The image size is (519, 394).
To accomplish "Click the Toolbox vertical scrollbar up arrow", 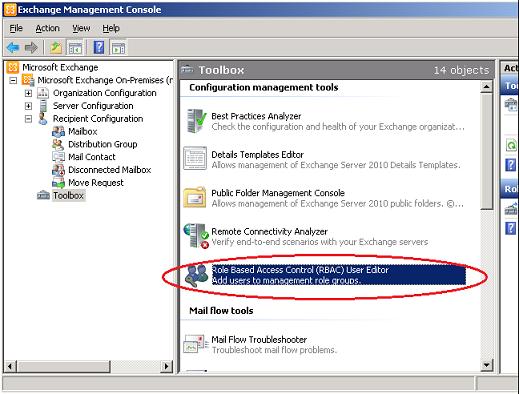I will coord(486,87).
